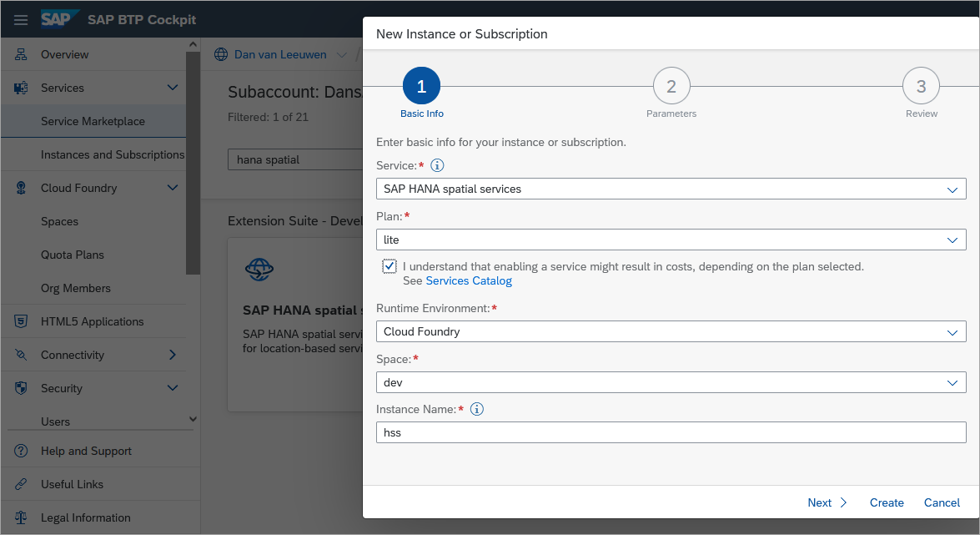Expand the Connectivity section chevron
980x535 pixels.
[173, 355]
